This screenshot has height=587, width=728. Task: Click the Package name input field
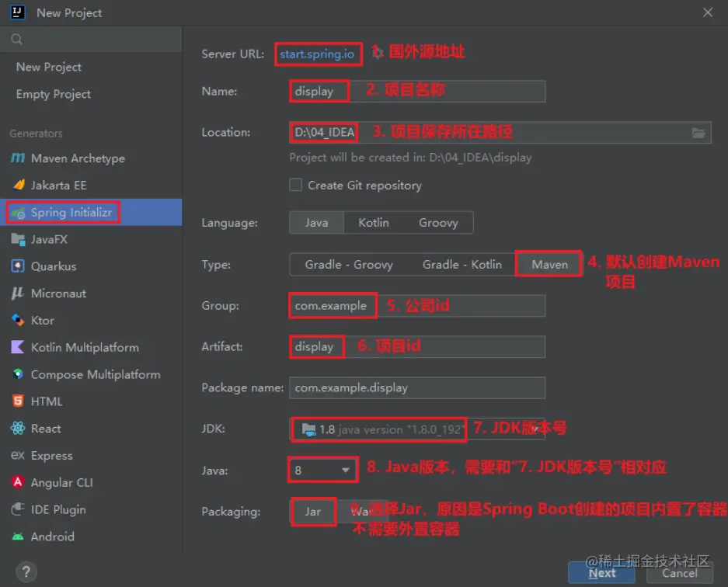pyautogui.click(x=417, y=387)
